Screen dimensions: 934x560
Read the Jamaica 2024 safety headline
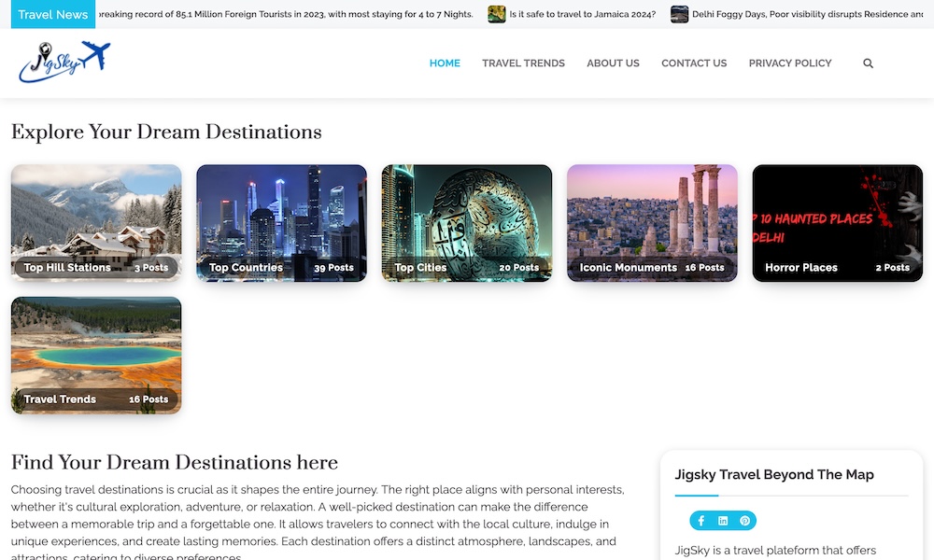[x=582, y=14]
